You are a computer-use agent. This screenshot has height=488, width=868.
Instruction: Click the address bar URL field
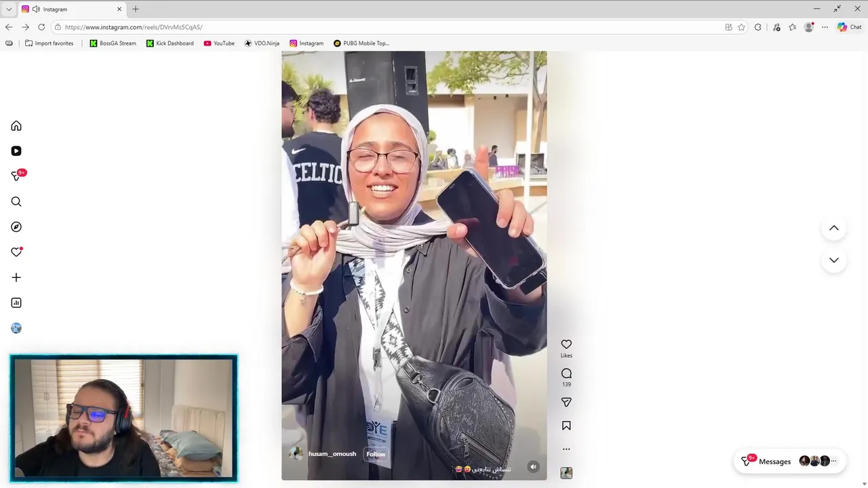click(x=387, y=27)
